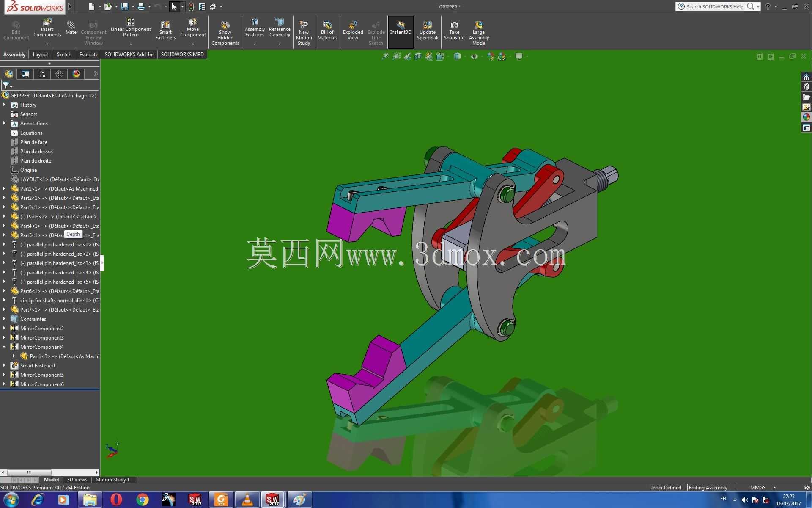
Task: Toggle the Select cursor tool
Action: [174, 6]
